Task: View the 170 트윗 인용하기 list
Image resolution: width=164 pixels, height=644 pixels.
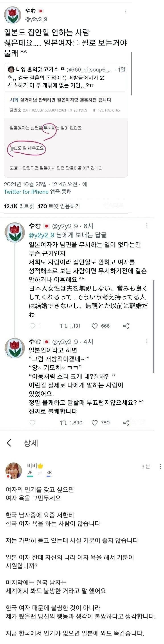Action: (x=59, y=206)
